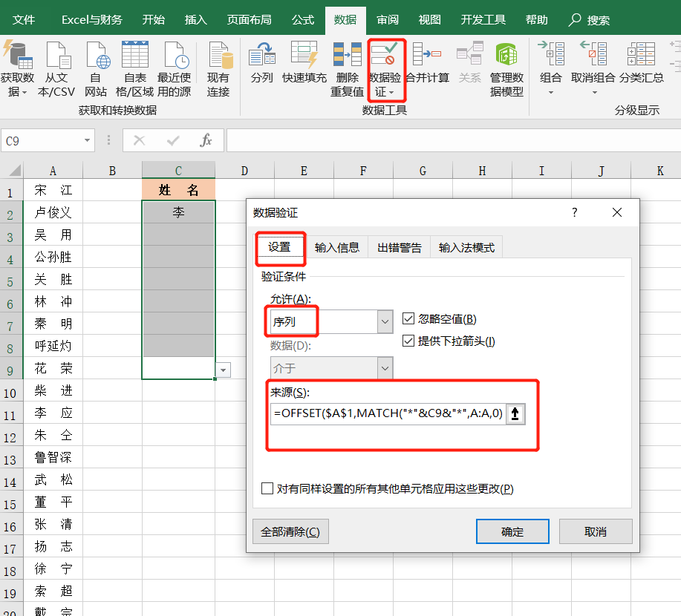Expand 数据验证 ribbon dropdown arrow
This screenshot has height=616, width=681.
(391, 93)
